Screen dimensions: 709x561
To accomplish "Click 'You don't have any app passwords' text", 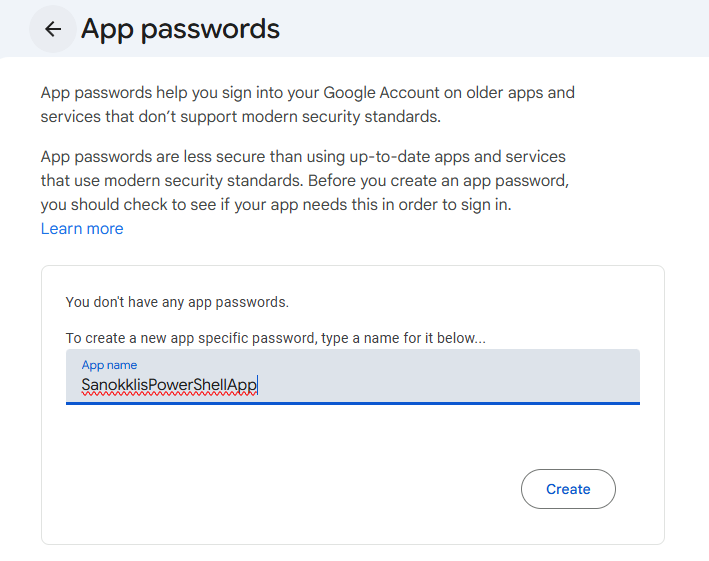I will click(177, 301).
